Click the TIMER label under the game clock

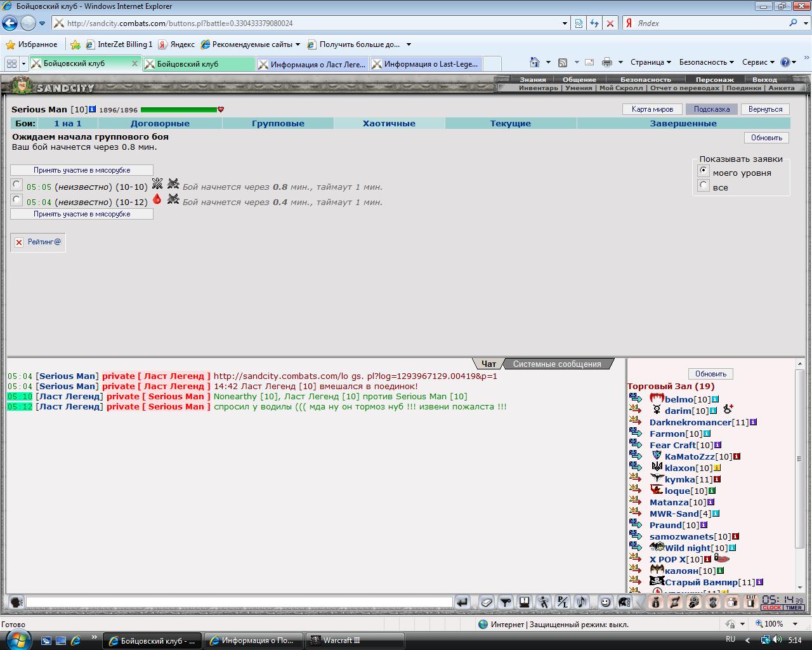(x=794, y=607)
